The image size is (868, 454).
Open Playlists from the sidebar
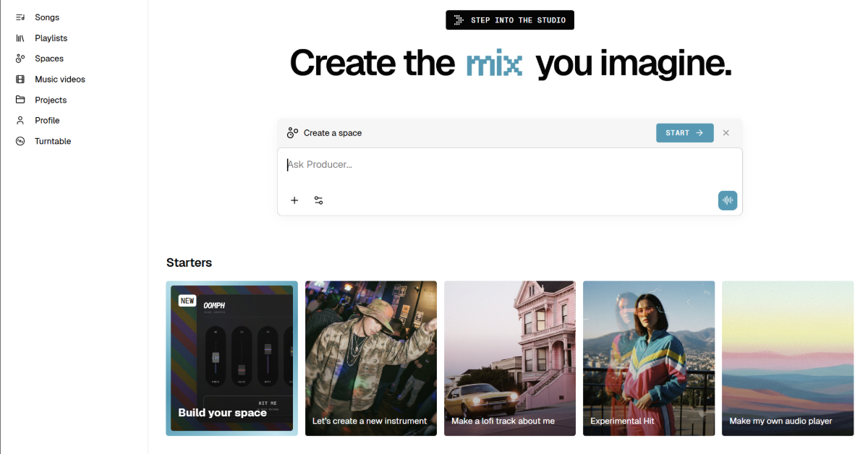pyautogui.click(x=51, y=38)
